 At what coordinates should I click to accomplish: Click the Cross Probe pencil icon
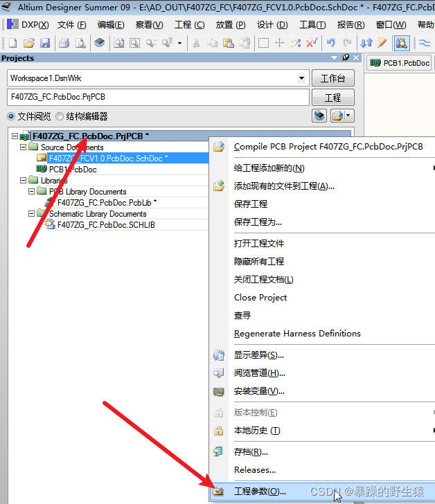tap(382, 43)
